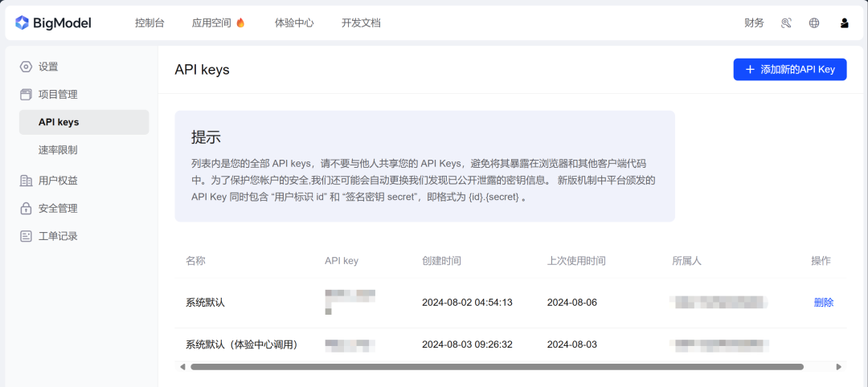Open the 应用空间 menu item

click(x=211, y=22)
